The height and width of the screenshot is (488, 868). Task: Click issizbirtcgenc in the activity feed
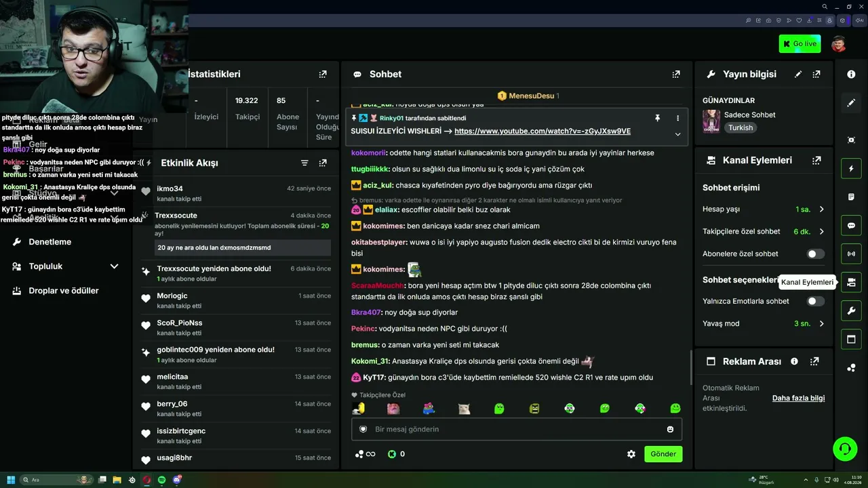(x=181, y=430)
